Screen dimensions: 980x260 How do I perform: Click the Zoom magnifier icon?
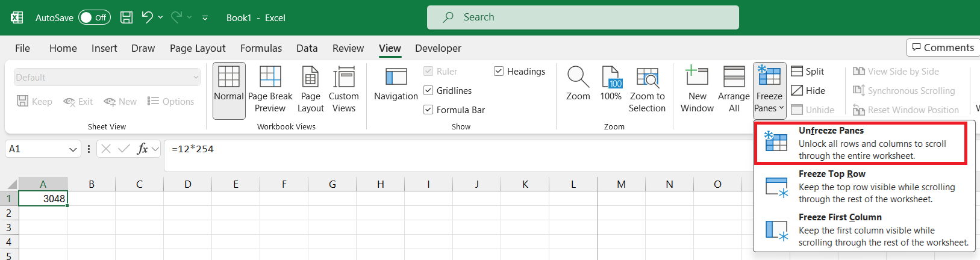tap(578, 77)
